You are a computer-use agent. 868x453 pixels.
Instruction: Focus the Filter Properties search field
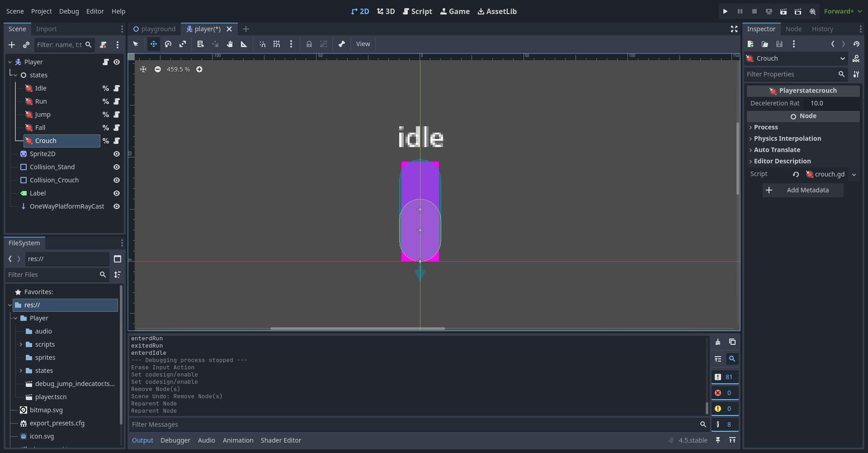[796, 74]
